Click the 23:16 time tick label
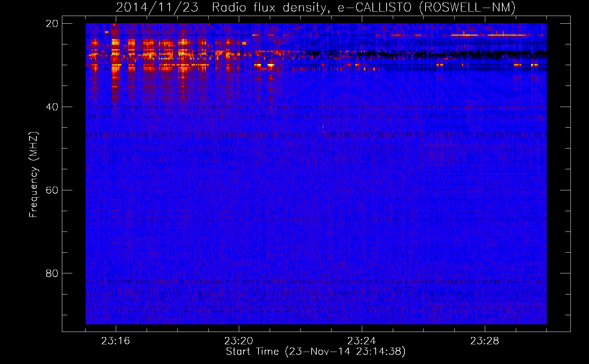This screenshot has width=589, height=364. 115,341
